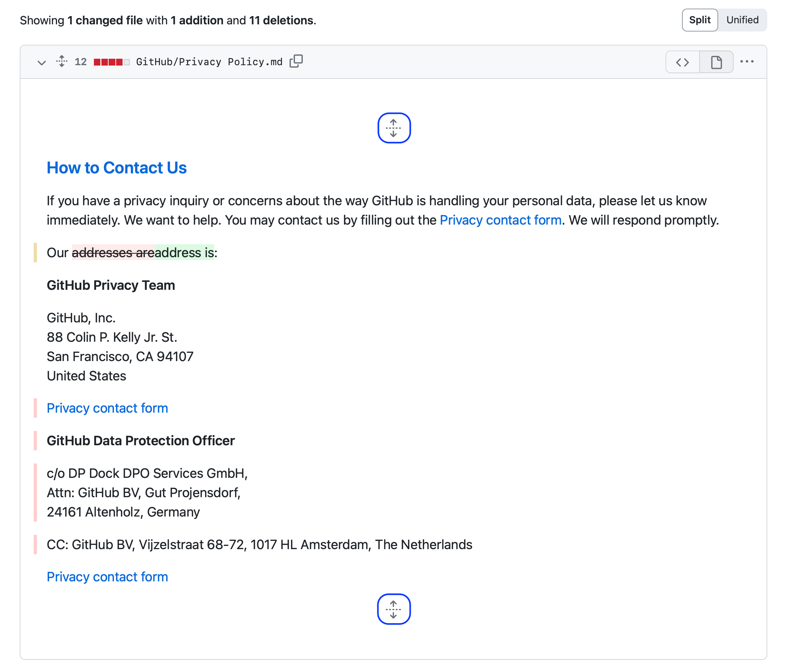Copy the GitHub/Privacy Policy.md file path
Viewport: 787px width, 672px height.
tap(296, 61)
